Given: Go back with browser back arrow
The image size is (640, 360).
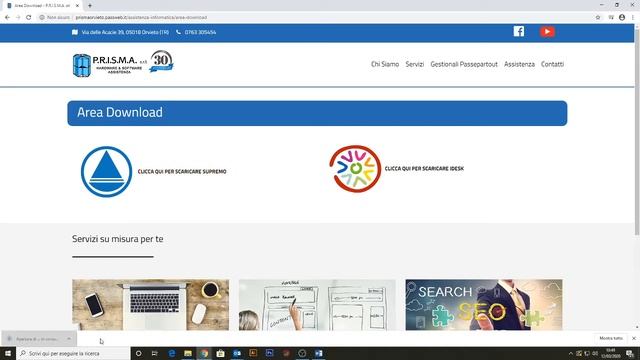Looking at the screenshot, I should point(7,18).
